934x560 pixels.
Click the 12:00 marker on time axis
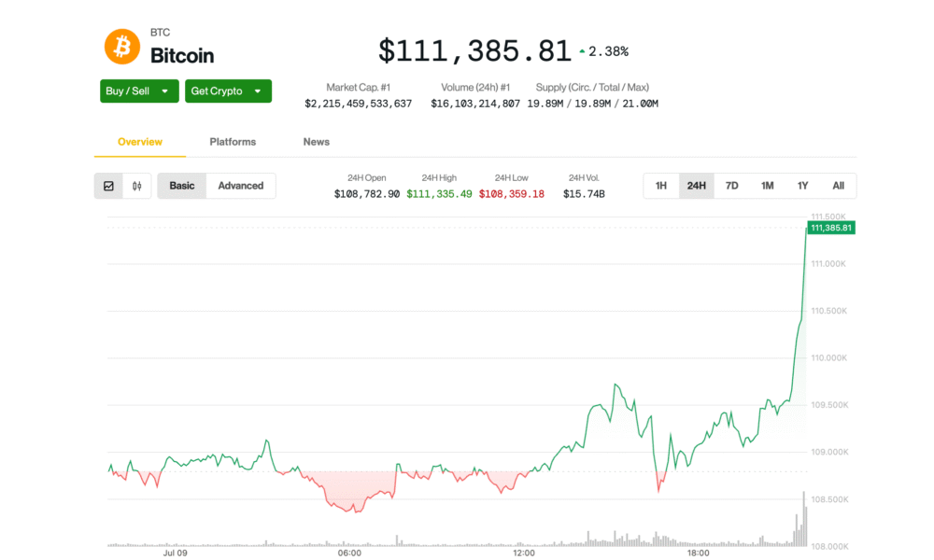pyautogui.click(x=524, y=553)
